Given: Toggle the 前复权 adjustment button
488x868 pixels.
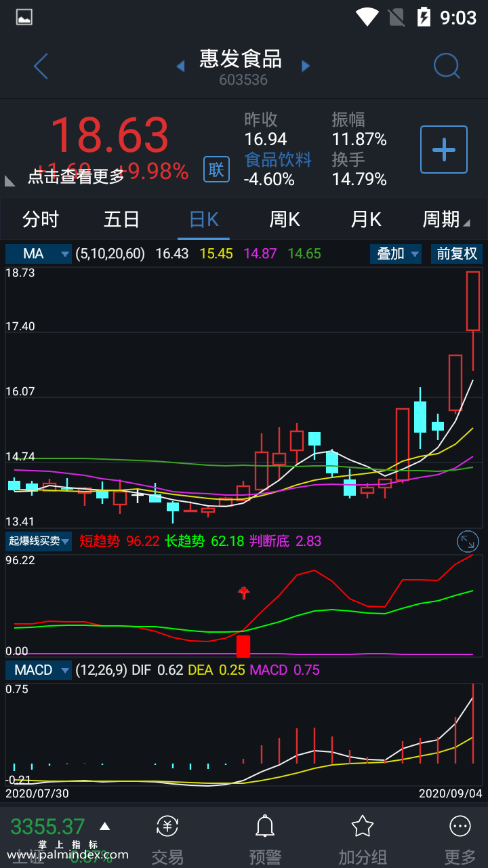Looking at the screenshot, I should tap(457, 254).
